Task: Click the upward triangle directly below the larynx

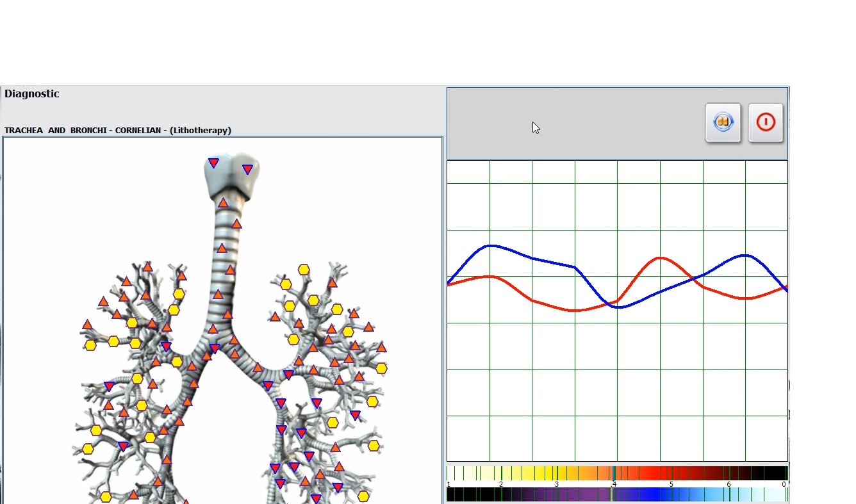Action: [x=223, y=203]
